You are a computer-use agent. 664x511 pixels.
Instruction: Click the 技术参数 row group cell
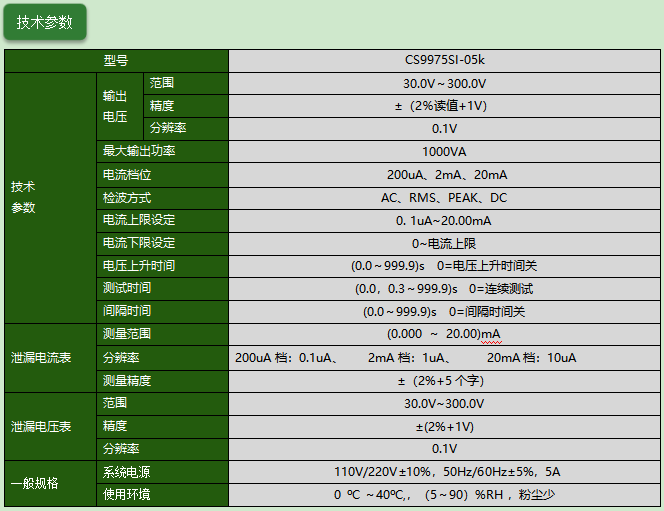pos(50,198)
